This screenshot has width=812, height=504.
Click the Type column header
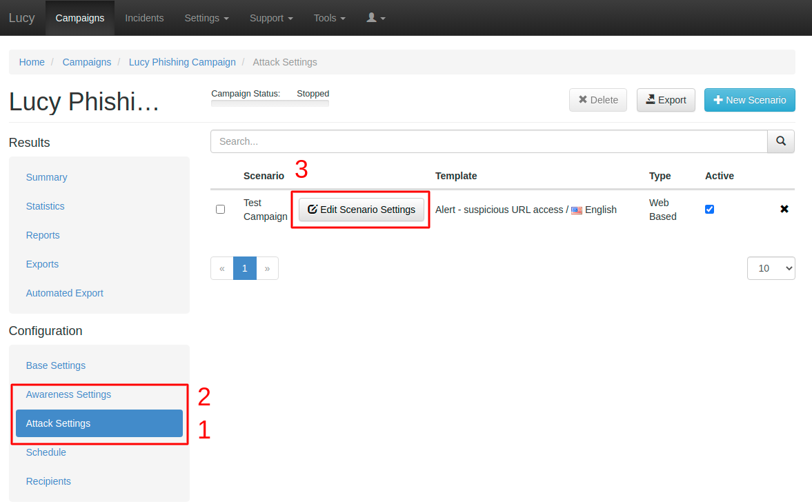(660, 176)
